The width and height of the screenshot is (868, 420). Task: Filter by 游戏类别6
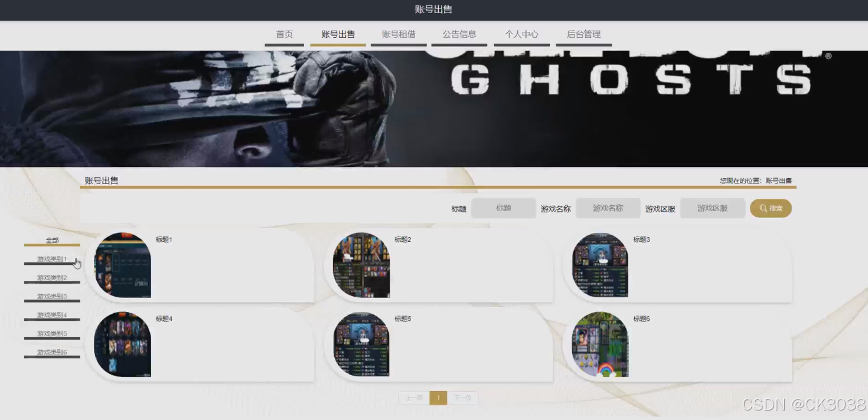(x=52, y=353)
